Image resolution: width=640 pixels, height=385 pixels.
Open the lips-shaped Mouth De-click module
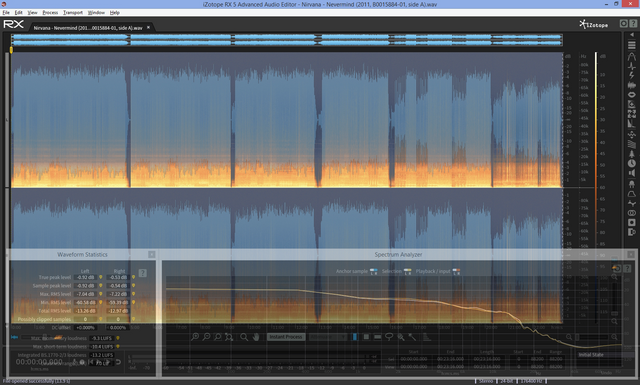(x=631, y=95)
